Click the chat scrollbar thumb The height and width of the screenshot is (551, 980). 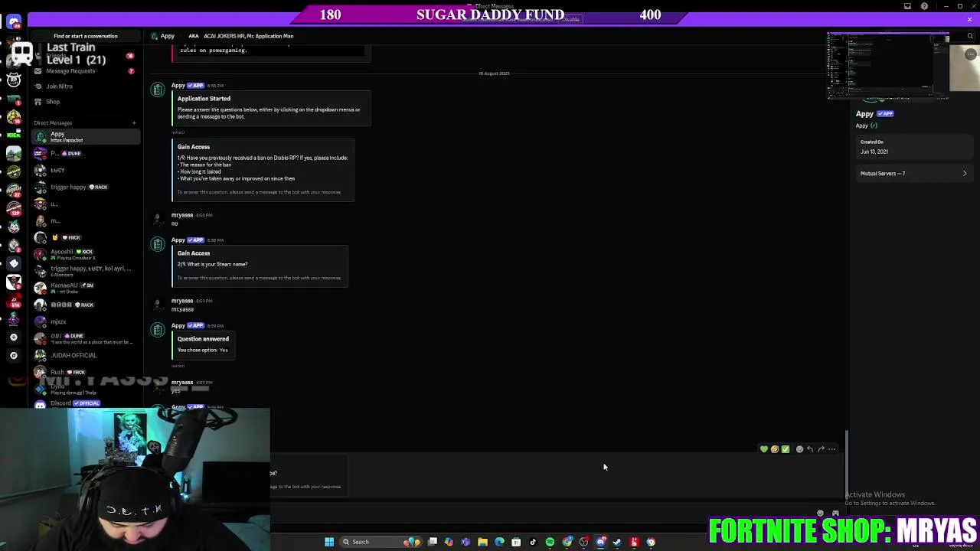(x=846, y=465)
